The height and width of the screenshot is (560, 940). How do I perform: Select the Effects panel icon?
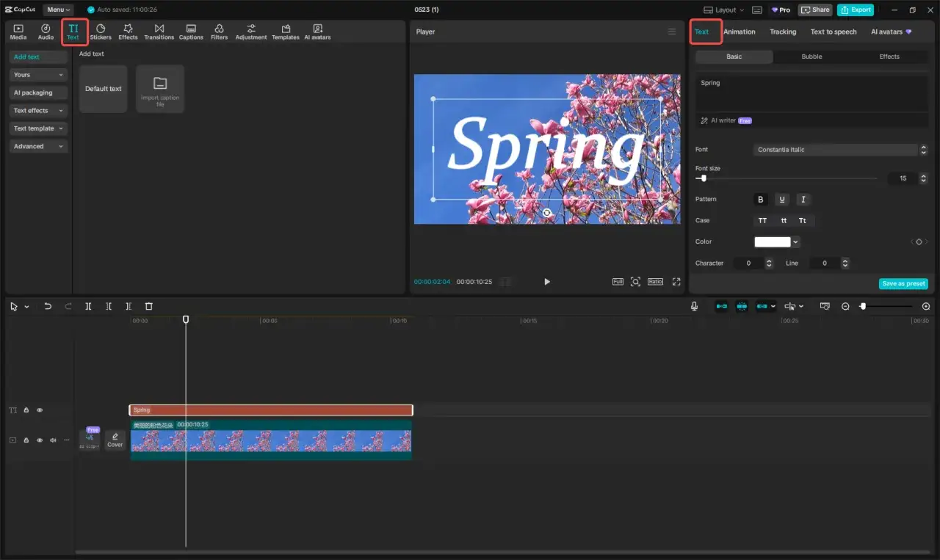coord(128,31)
